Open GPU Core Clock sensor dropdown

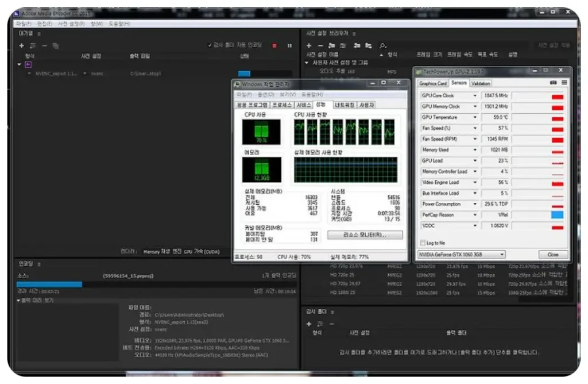point(475,96)
